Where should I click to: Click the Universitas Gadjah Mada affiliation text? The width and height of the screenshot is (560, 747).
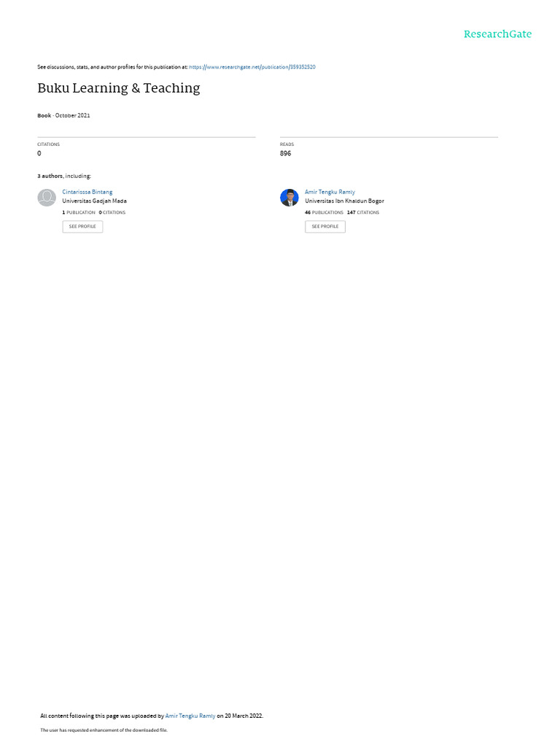(x=94, y=201)
